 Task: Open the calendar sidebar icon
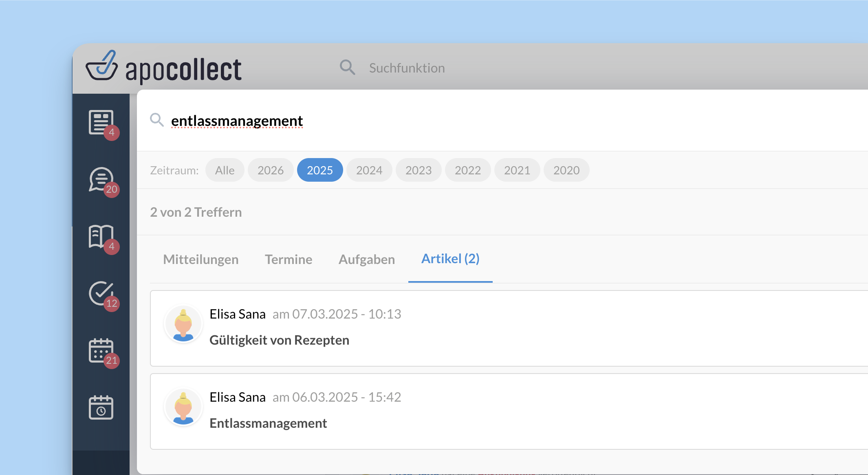101,350
